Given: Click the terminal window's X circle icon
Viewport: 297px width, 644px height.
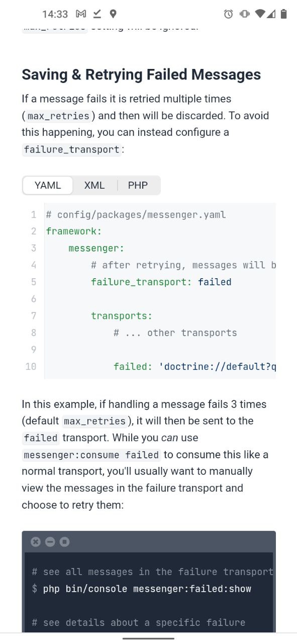Looking at the screenshot, I should (35, 542).
